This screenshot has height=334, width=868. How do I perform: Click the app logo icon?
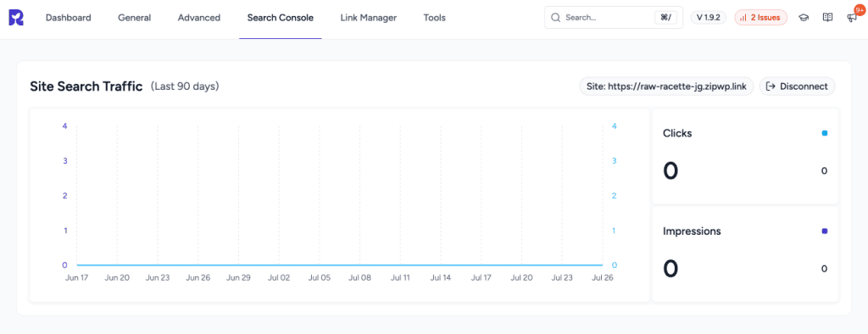16,18
